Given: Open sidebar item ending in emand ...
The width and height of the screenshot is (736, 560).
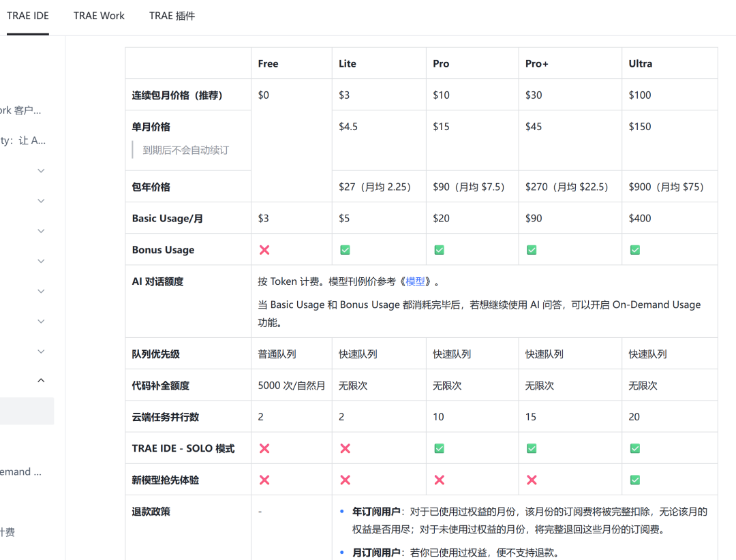Looking at the screenshot, I should pyautogui.click(x=20, y=471).
